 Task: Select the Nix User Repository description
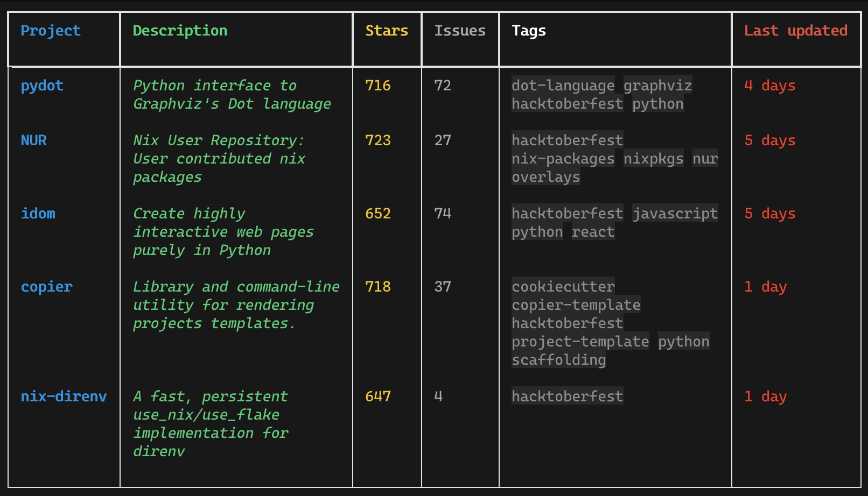click(219, 159)
